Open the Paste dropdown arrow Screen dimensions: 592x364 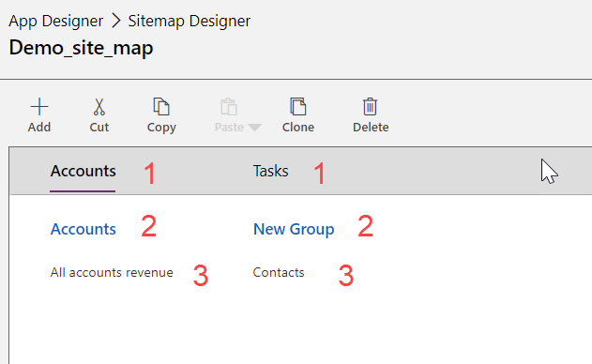pyautogui.click(x=254, y=128)
